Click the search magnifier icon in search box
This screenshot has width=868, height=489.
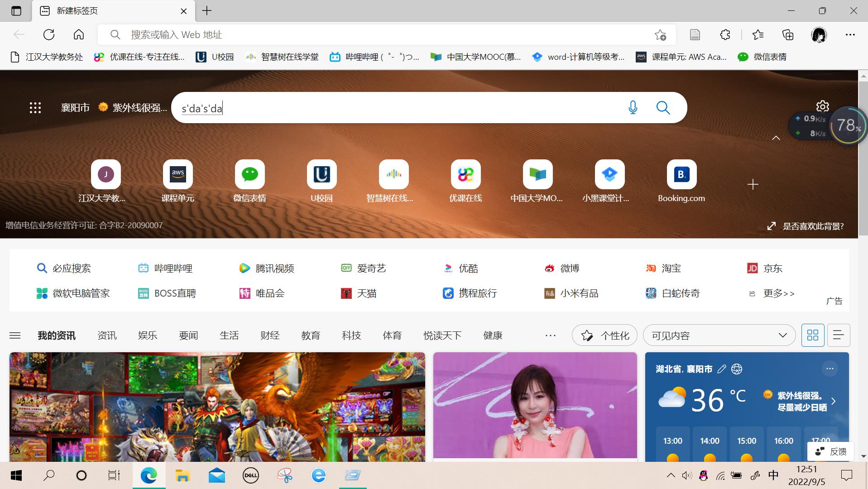click(662, 107)
